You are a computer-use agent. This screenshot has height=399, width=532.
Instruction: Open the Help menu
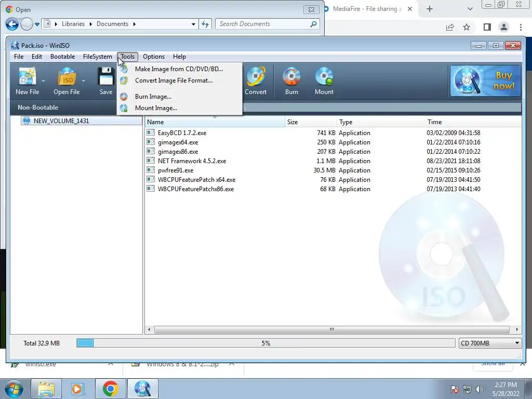click(179, 57)
